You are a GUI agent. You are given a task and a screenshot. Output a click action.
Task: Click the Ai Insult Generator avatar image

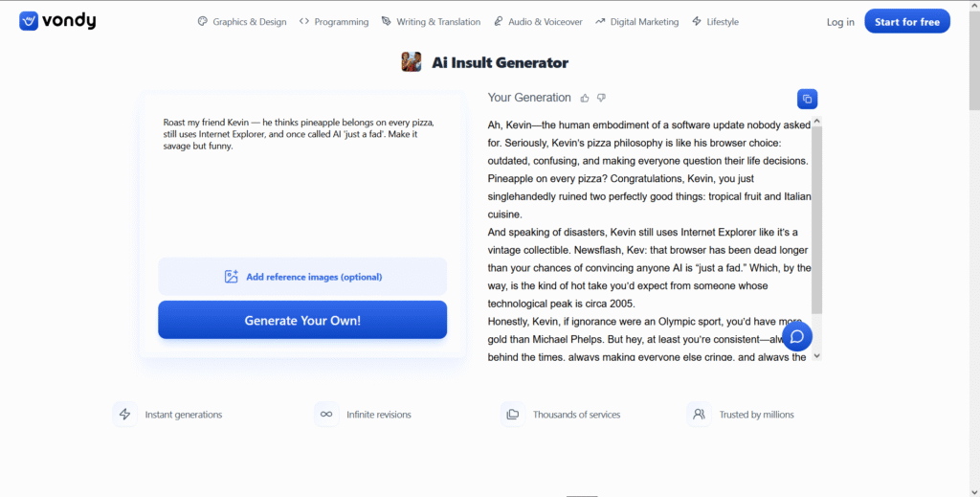tap(412, 62)
